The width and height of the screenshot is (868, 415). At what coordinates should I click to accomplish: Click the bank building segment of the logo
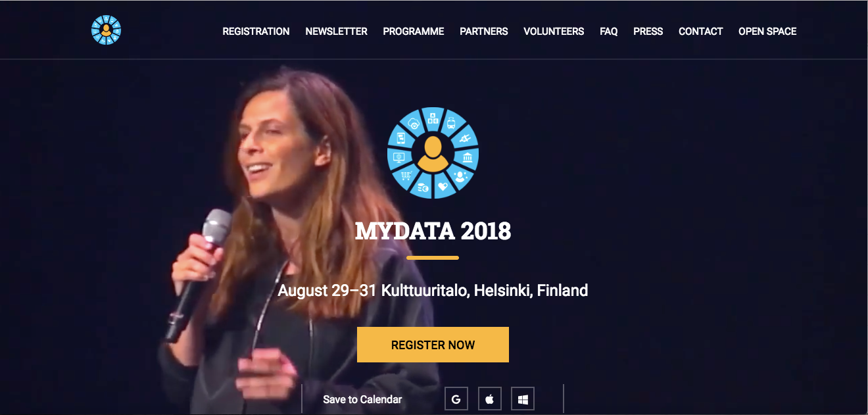click(466, 158)
